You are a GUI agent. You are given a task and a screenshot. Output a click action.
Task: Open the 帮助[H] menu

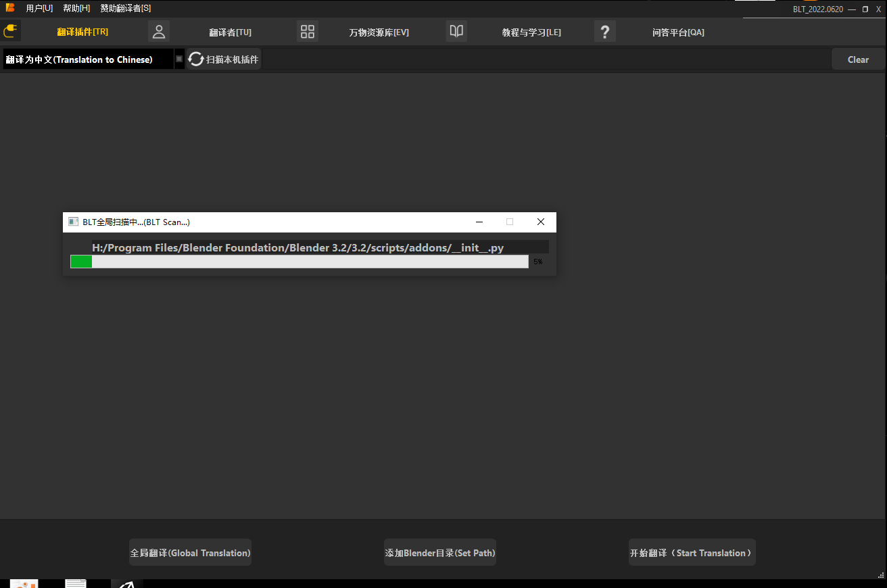coord(76,8)
